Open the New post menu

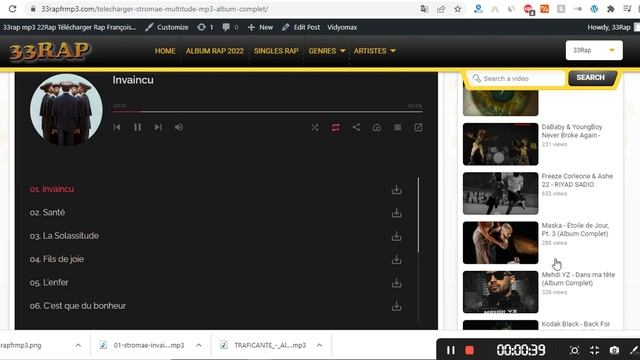click(260, 27)
